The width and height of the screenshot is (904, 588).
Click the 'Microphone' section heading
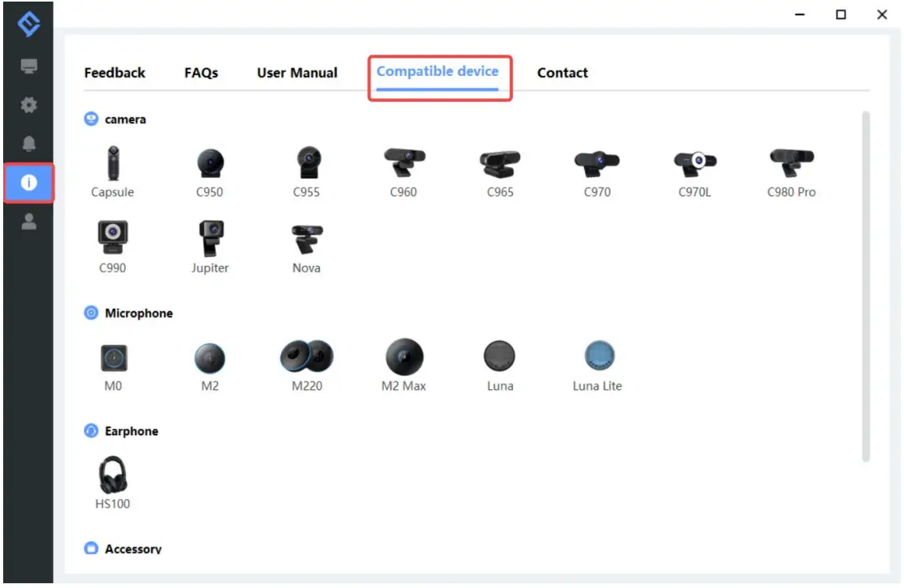coord(139,313)
